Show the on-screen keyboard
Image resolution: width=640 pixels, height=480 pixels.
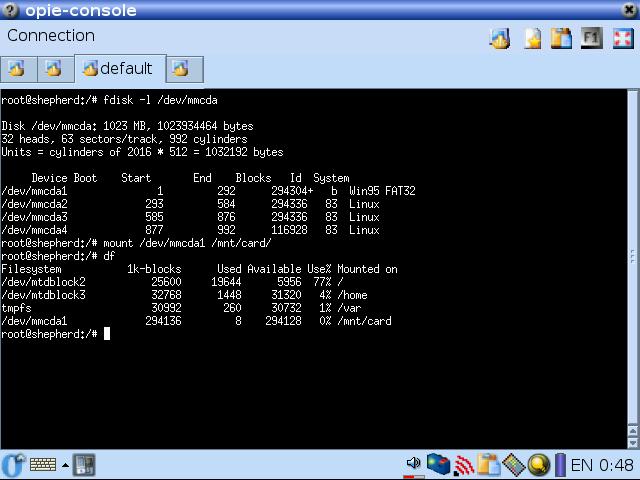click(43, 464)
